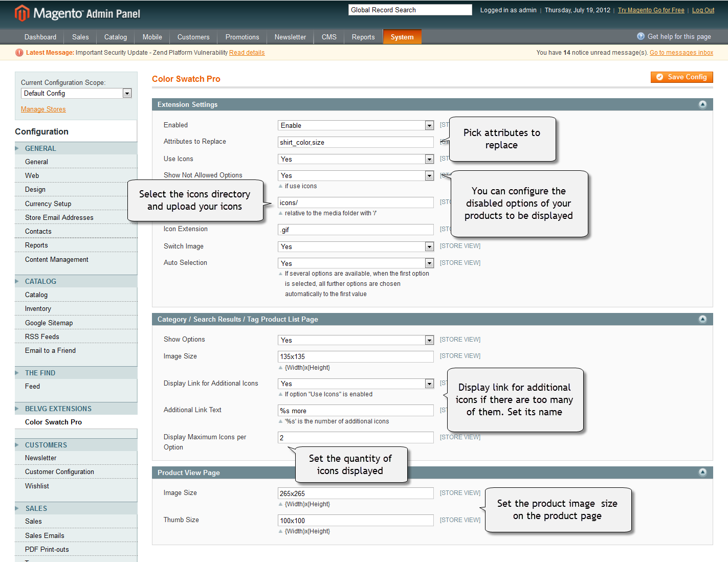The width and height of the screenshot is (728, 562).
Task: Open Store Email Addresses in sidebar
Action: click(59, 218)
